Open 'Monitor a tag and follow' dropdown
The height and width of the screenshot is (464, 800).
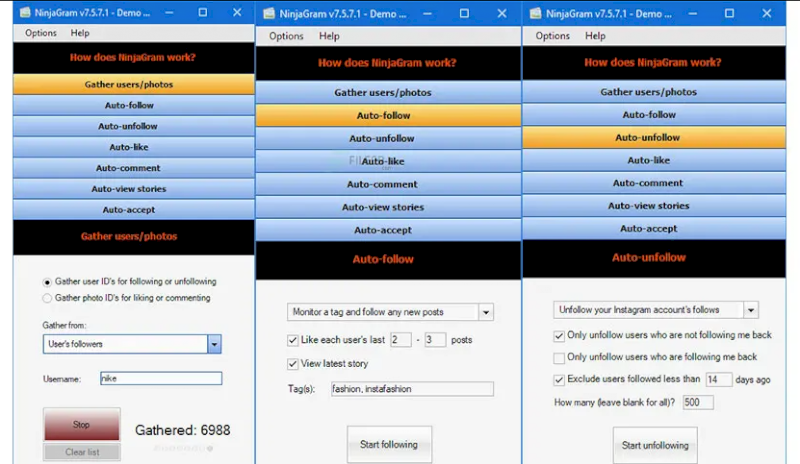[390, 312]
